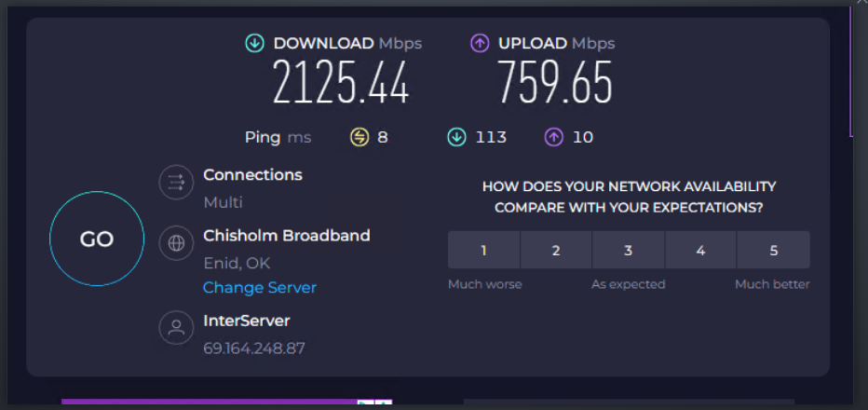Choose rating 4 for availability
The image size is (868, 410).
pyautogui.click(x=700, y=250)
